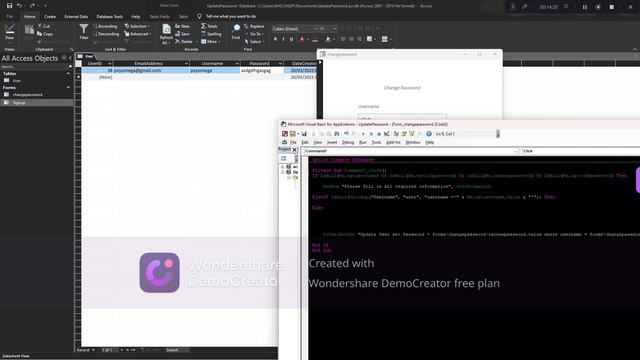Viewport: 640px width, 360px height.
Task: Open the User table in navigation pane
Action: (17, 80)
